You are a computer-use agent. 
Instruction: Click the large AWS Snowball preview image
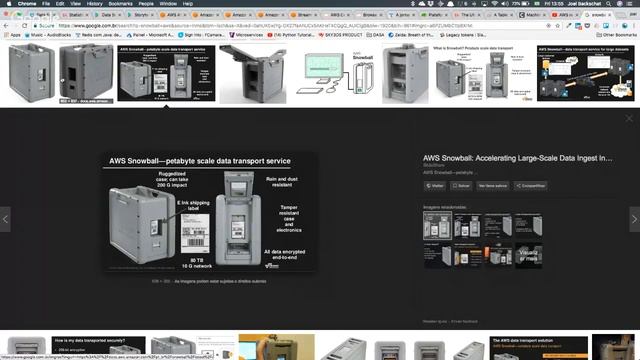[x=209, y=212]
